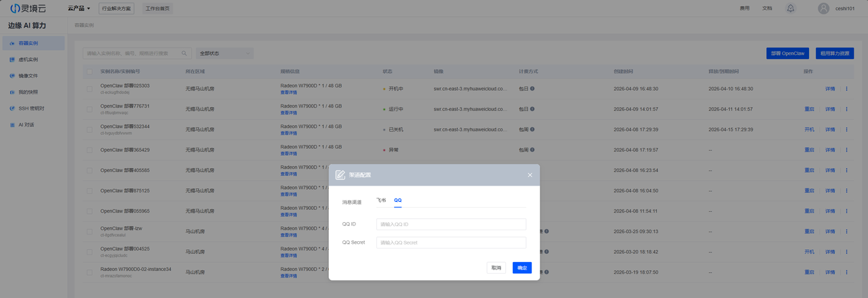The width and height of the screenshot is (868, 298).
Task: Select the checkbox for OpenClaw 部署532344
Action: coord(90,129)
